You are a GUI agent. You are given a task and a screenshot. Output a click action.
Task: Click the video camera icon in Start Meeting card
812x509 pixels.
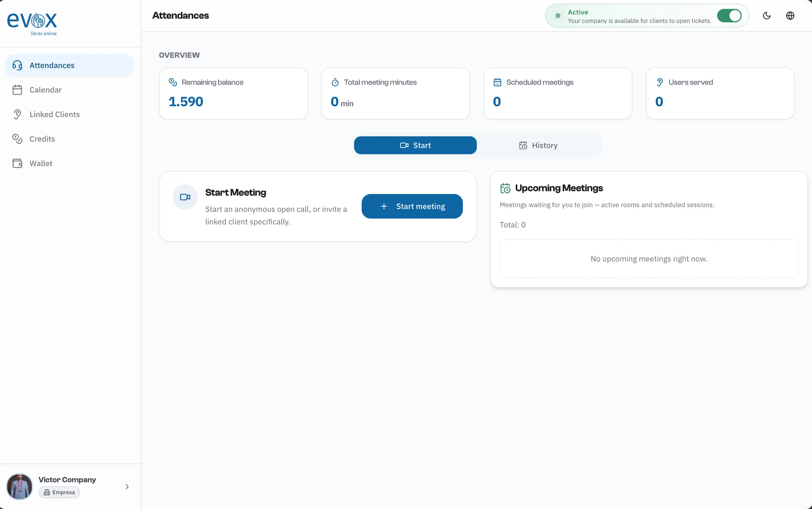pos(185,197)
